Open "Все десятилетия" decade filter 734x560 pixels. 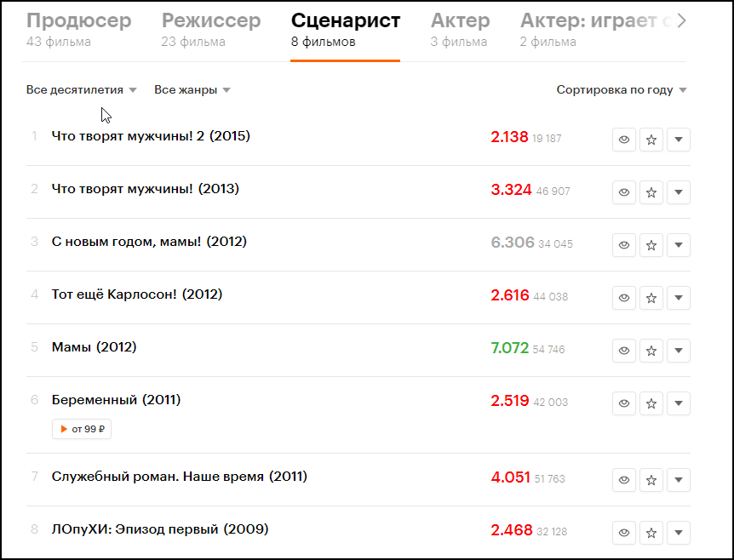pos(81,90)
